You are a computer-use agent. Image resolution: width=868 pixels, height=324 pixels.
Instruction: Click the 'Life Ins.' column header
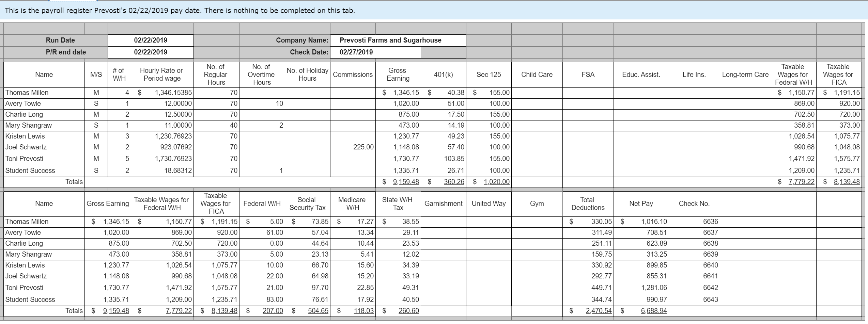[x=694, y=75]
